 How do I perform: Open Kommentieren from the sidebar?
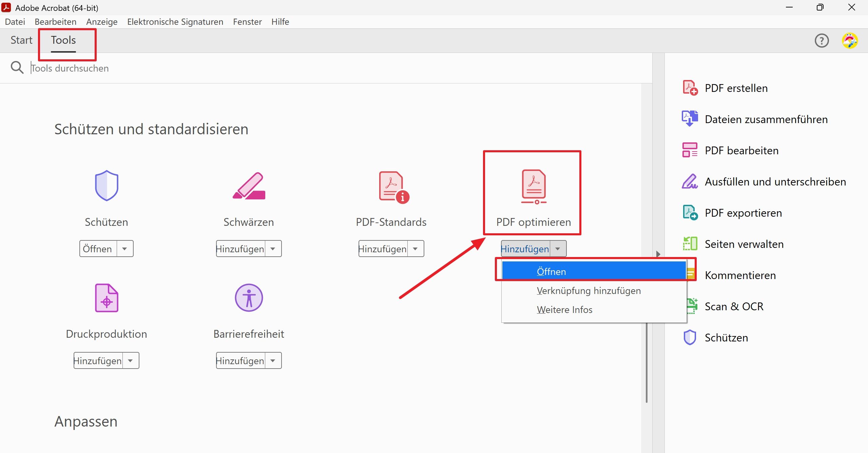[740, 275]
